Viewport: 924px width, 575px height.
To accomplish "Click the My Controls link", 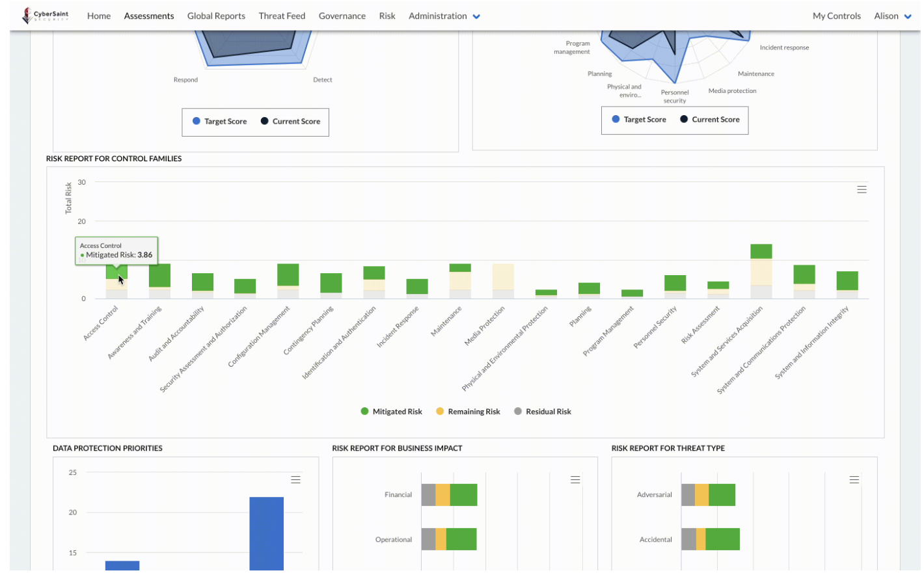I will pyautogui.click(x=836, y=16).
